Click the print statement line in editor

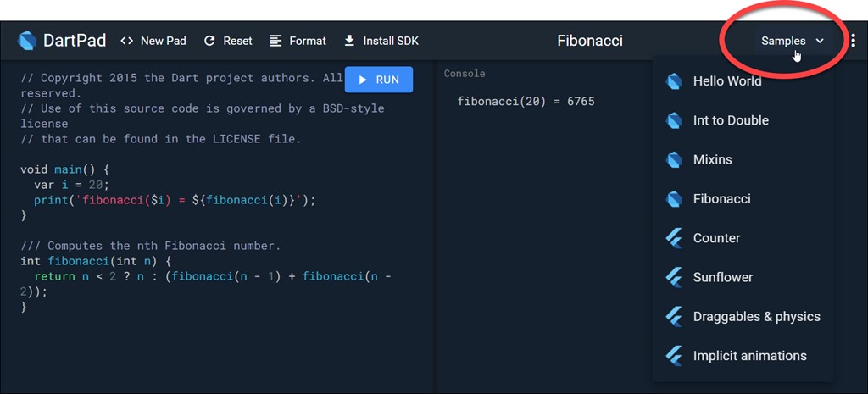[175, 200]
